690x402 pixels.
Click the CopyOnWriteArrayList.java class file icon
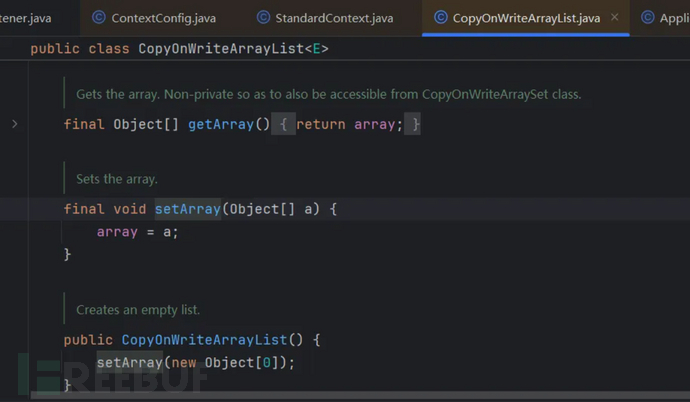tap(440, 18)
